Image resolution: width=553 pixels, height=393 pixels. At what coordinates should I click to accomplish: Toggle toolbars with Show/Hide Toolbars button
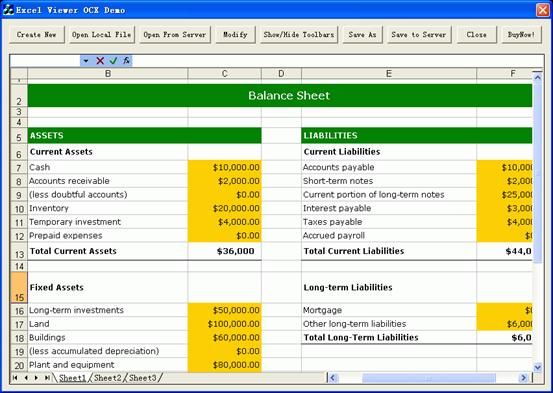pos(299,35)
